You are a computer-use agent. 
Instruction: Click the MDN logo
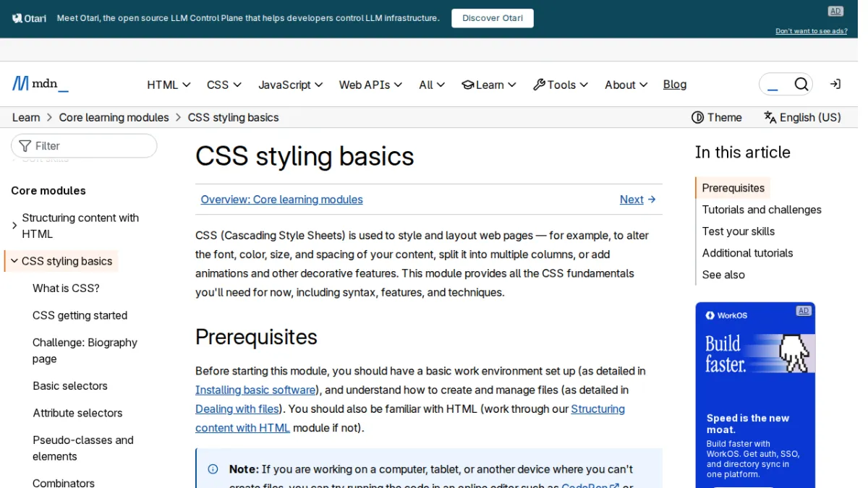(41, 84)
